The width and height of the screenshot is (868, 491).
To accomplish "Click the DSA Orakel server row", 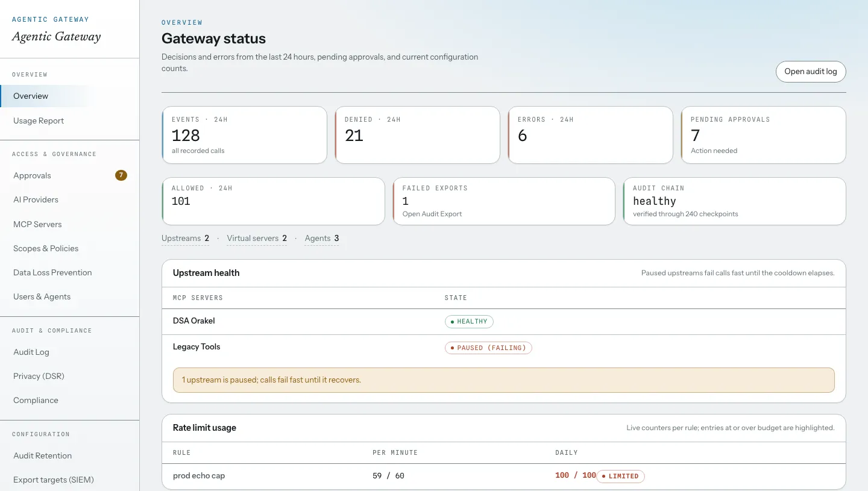I will pyautogui.click(x=504, y=322).
